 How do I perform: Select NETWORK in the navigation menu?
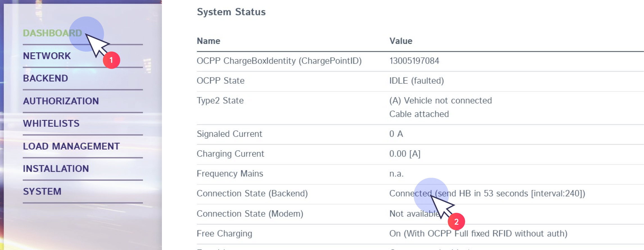click(x=47, y=56)
